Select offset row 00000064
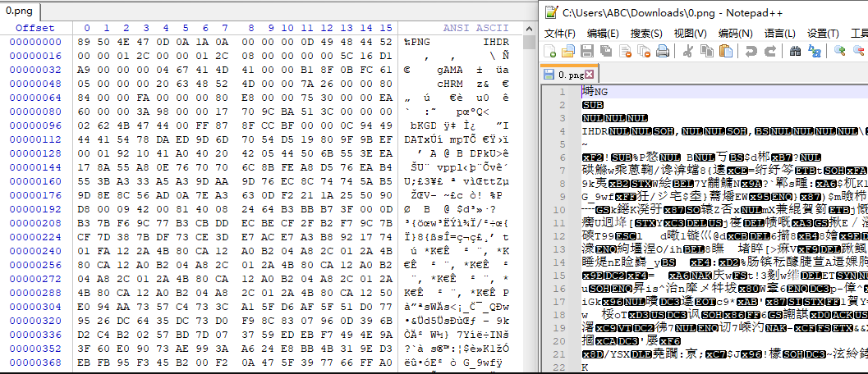This screenshot has height=374, width=868. [35, 98]
